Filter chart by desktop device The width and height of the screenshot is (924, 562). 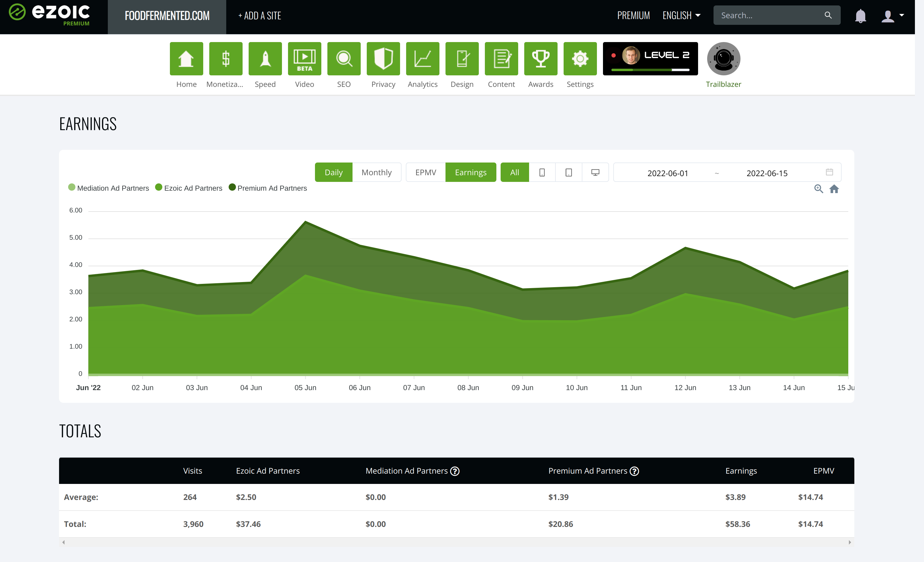pyautogui.click(x=595, y=172)
